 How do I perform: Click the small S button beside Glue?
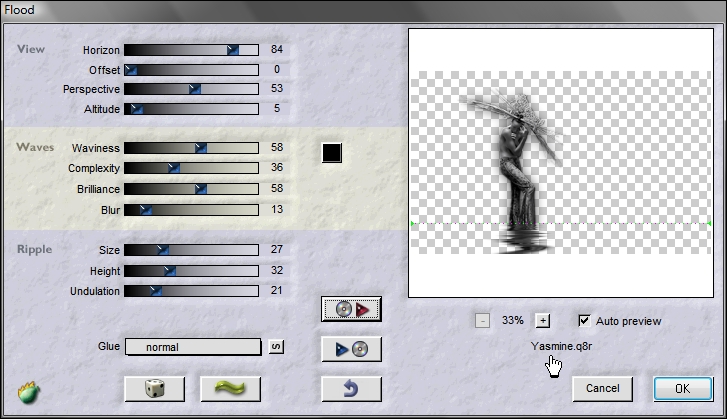coord(276,347)
